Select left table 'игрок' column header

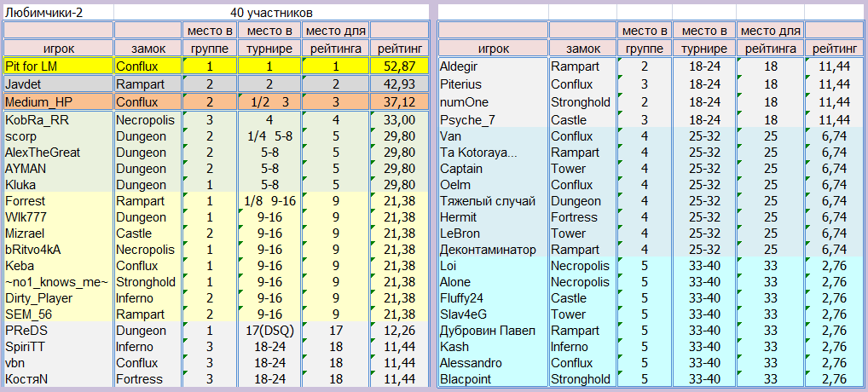[x=58, y=48]
